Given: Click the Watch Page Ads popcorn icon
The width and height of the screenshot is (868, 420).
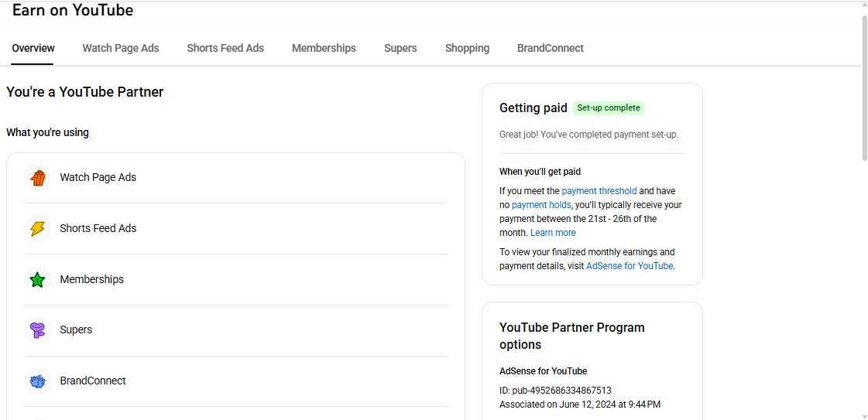Looking at the screenshot, I should [x=37, y=178].
